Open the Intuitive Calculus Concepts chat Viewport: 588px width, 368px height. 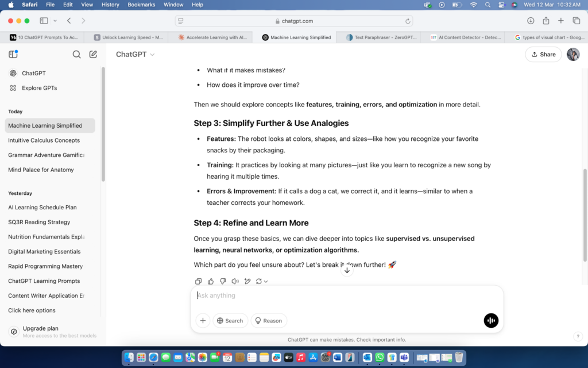[x=44, y=140]
